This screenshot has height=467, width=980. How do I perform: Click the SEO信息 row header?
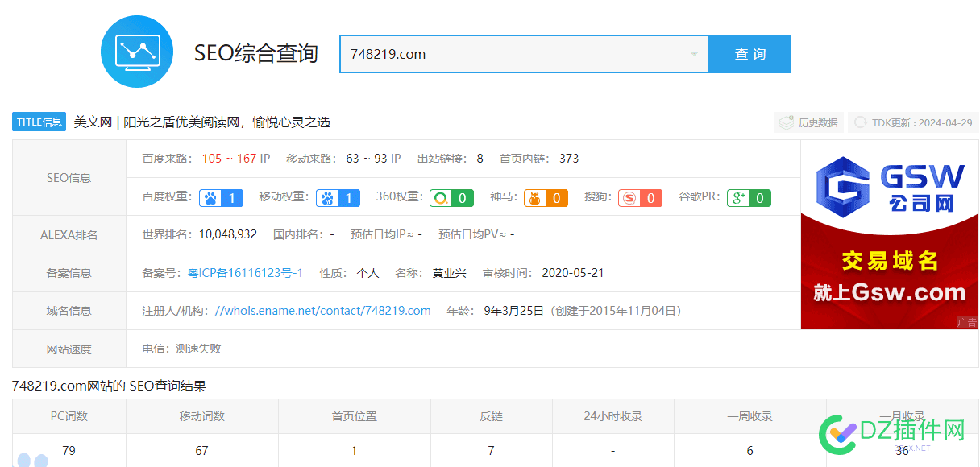click(69, 178)
